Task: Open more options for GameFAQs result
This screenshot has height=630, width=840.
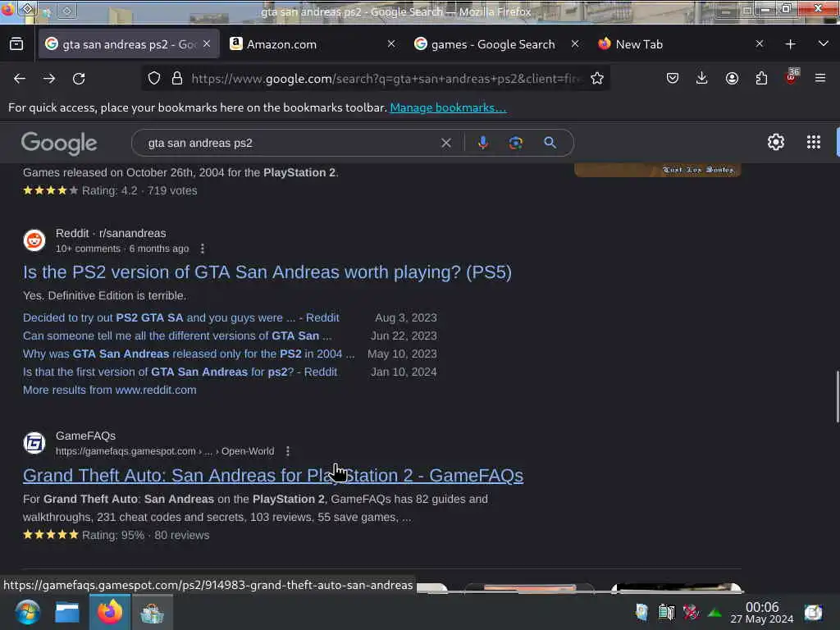Action: click(x=288, y=451)
